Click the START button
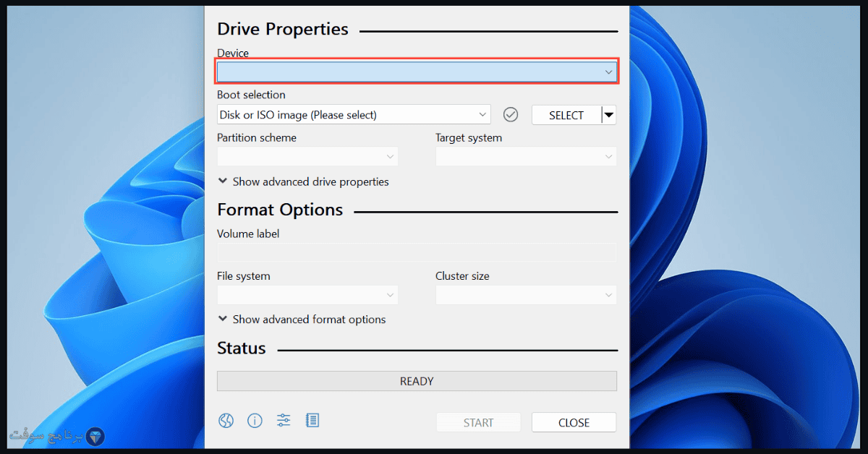This screenshot has height=454, width=868. (x=478, y=422)
